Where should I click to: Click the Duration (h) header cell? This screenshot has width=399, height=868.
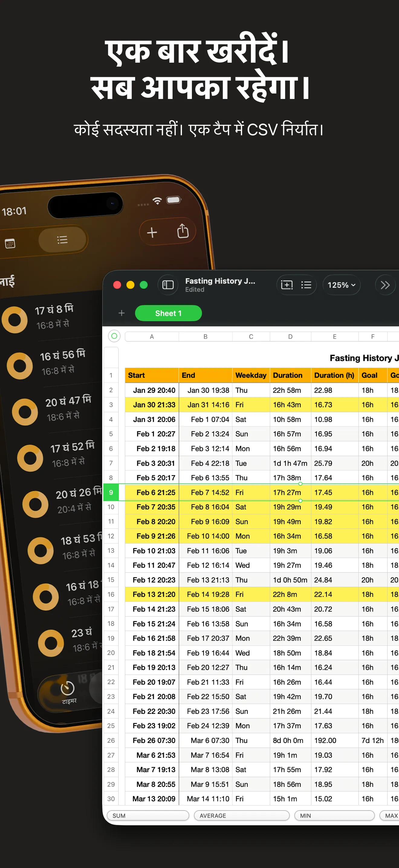[334, 375]
